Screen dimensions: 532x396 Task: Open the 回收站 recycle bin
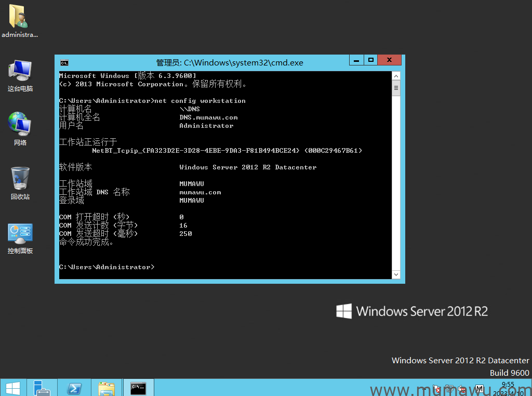click(x=20, y=179)
